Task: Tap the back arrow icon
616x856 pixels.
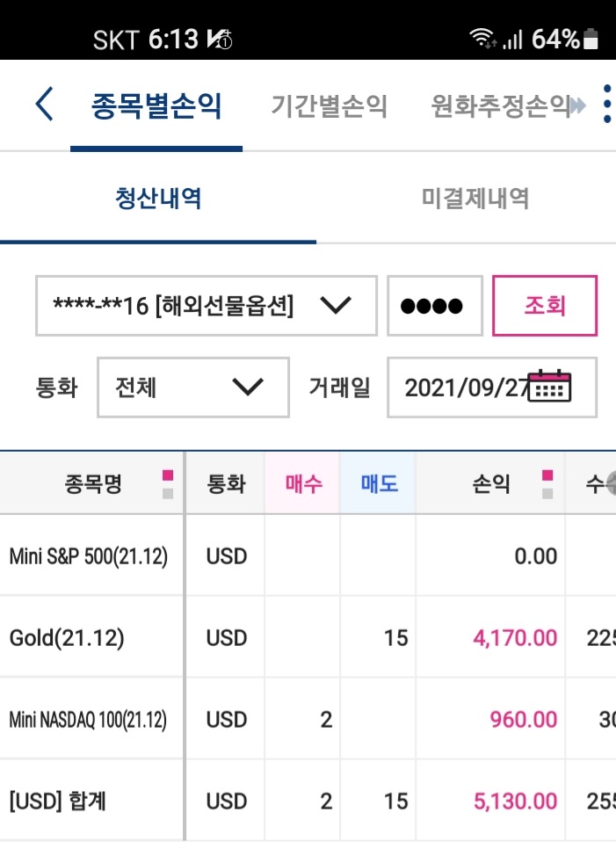Action: (x=44, y=104)
